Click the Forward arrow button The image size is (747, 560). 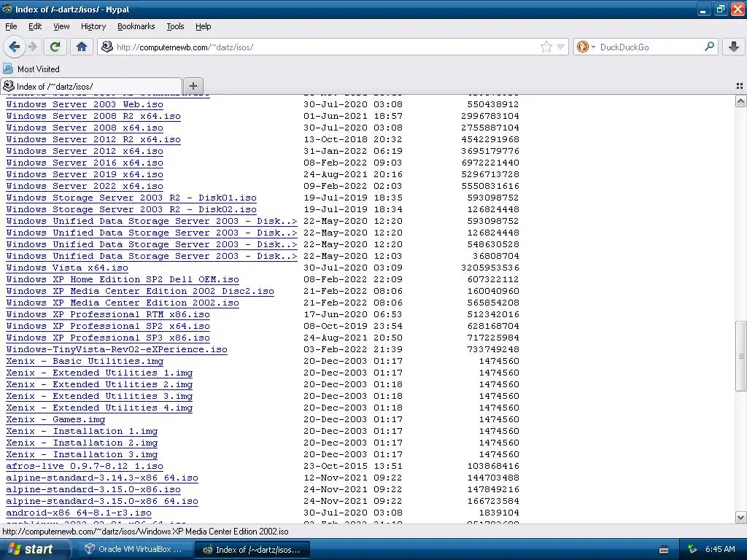pos(32,47)
